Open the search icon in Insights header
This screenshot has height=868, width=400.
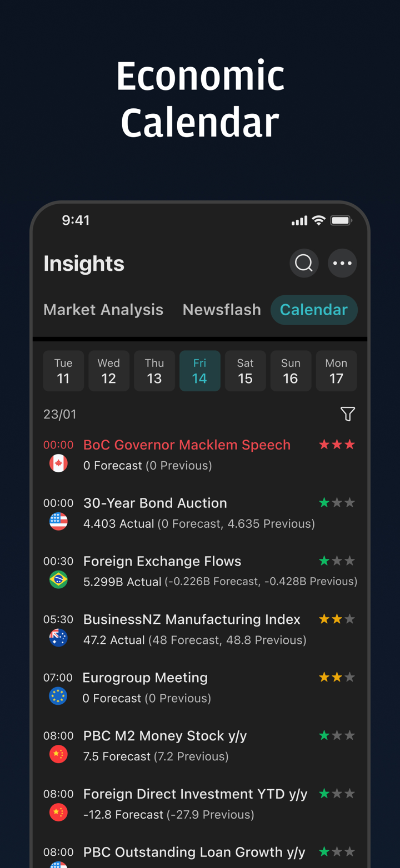click(x=304, y=263)
